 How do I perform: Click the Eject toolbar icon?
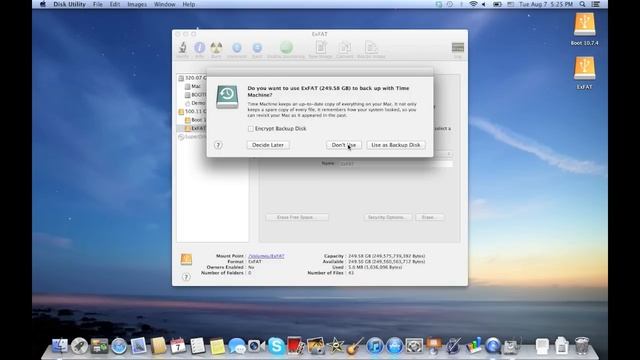pos(257,48)
